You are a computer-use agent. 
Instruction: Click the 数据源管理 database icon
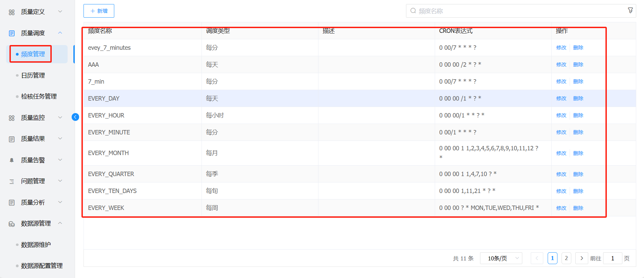click(x=12, y=224)
